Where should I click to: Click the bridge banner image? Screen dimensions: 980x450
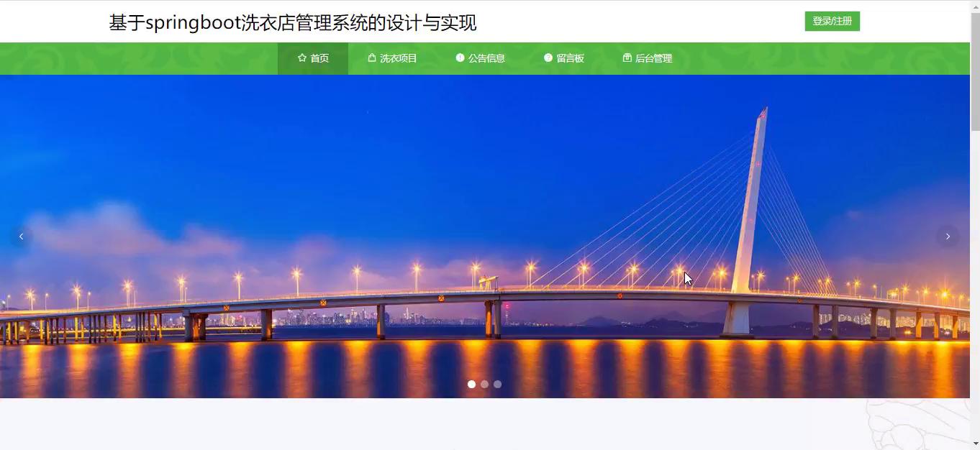pyautogui.click(x=485, y=237)
